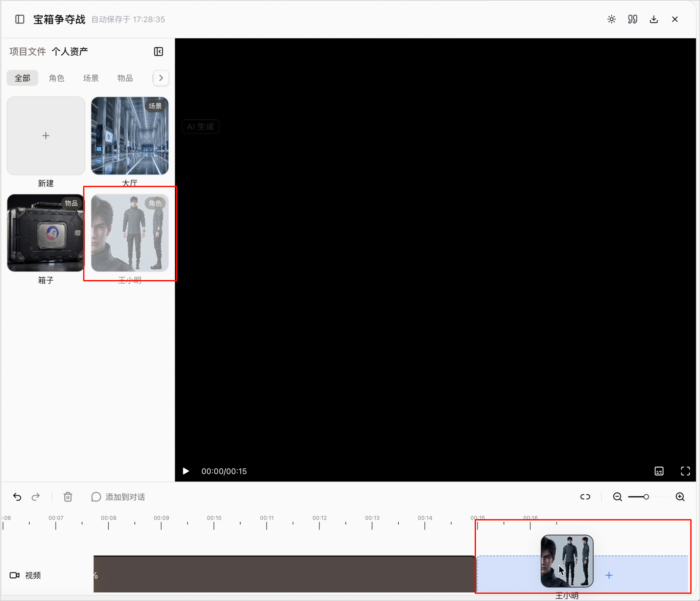Select the 王小明 character thumbnail
Screen dimensions: 700x601
click(x=130, y=233)
